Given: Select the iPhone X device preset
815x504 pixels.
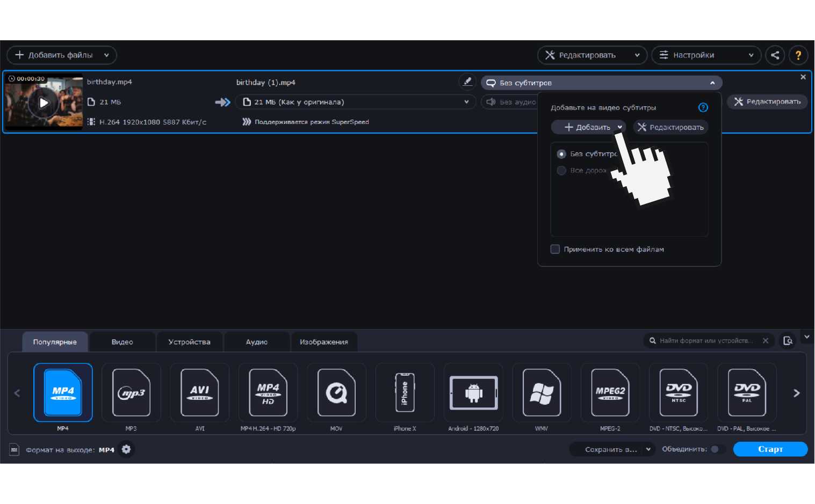Looking at the screenshot, I should 405,393.
